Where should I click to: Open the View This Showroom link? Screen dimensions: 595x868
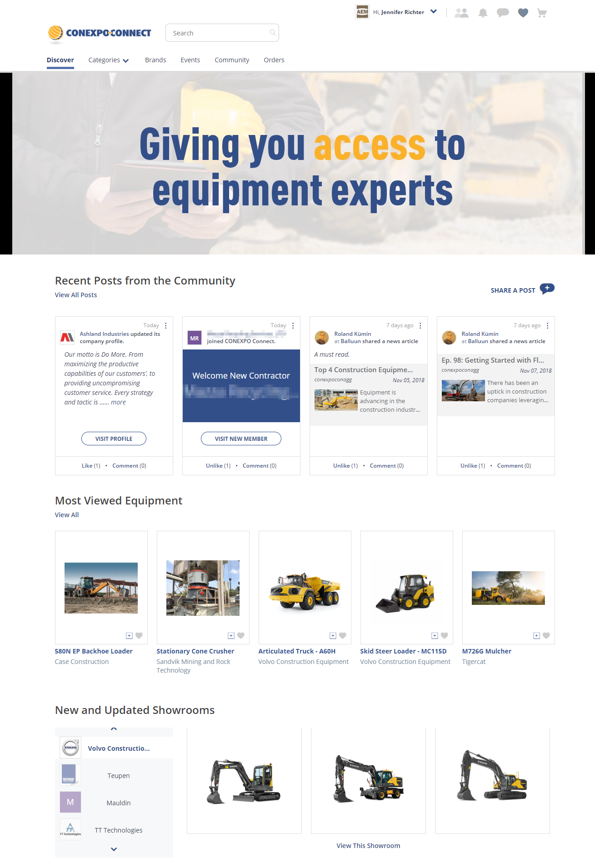368,846
